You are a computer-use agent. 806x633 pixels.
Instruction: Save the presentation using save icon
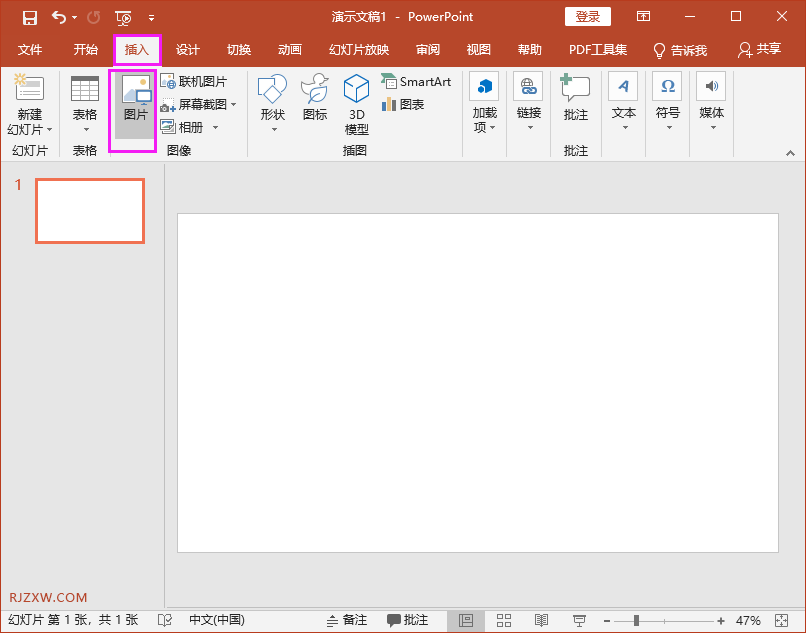[30, 17]
